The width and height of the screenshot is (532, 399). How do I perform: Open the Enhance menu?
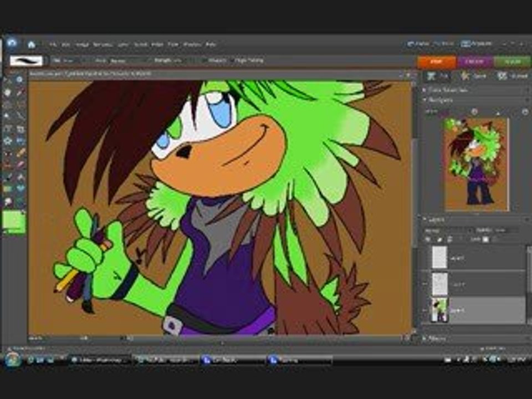click(103, 44)
